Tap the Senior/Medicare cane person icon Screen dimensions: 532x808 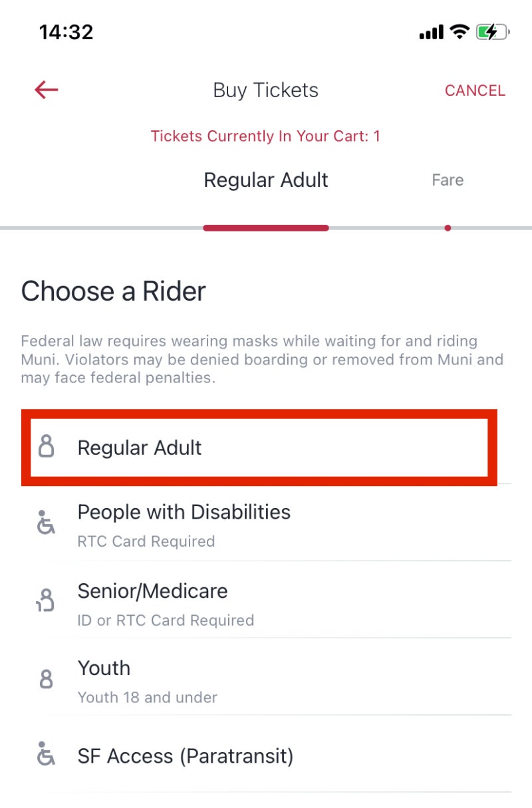[x=45, y=601]
